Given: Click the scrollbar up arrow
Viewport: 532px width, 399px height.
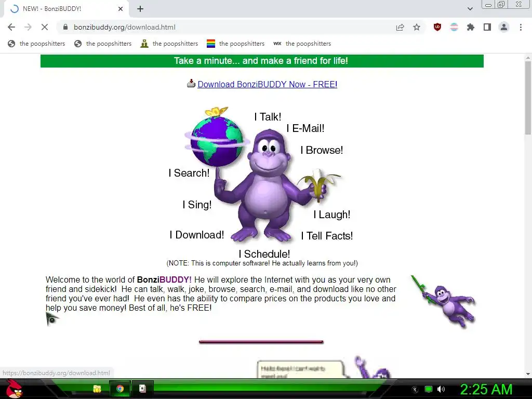Looking at the screenshot, I should pyautogui.click(x=528, y=58).
